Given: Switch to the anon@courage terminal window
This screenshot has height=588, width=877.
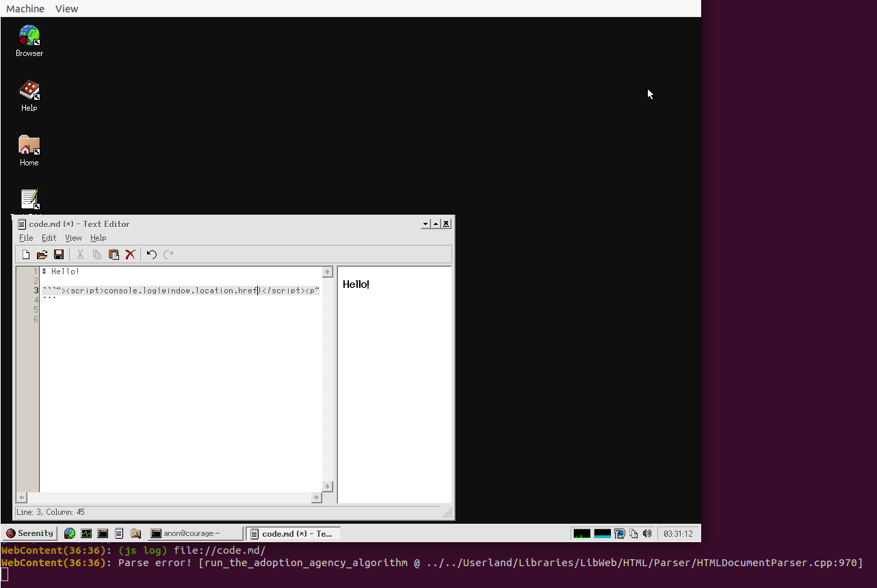Looking at the screenshot, I should [194, 533].
